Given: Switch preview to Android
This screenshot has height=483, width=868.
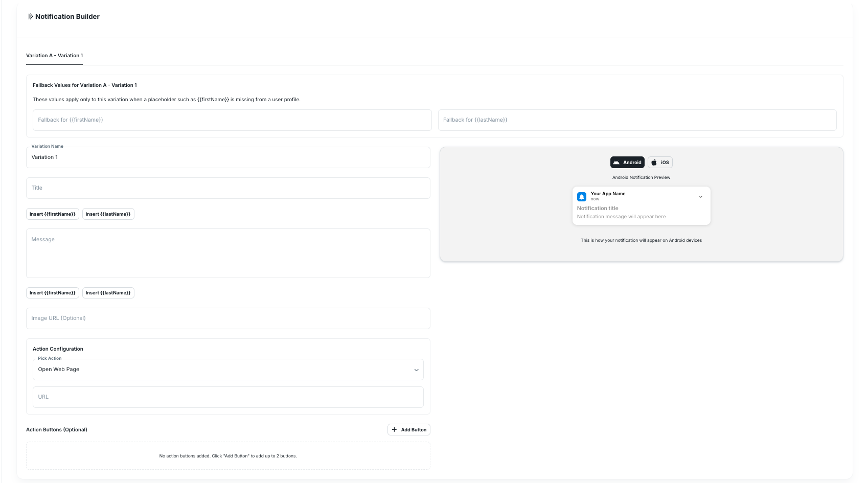Looking at the screenshot, I should pos(627,163).
